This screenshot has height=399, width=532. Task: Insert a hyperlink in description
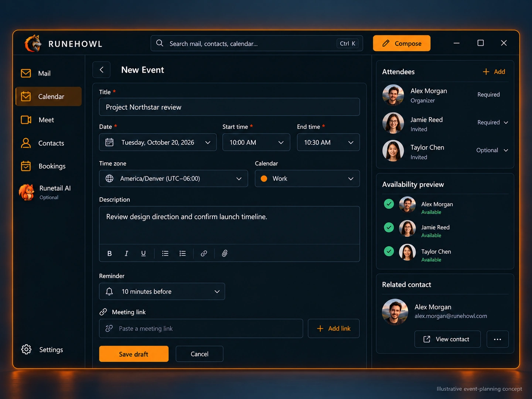[x=204, y=253]
